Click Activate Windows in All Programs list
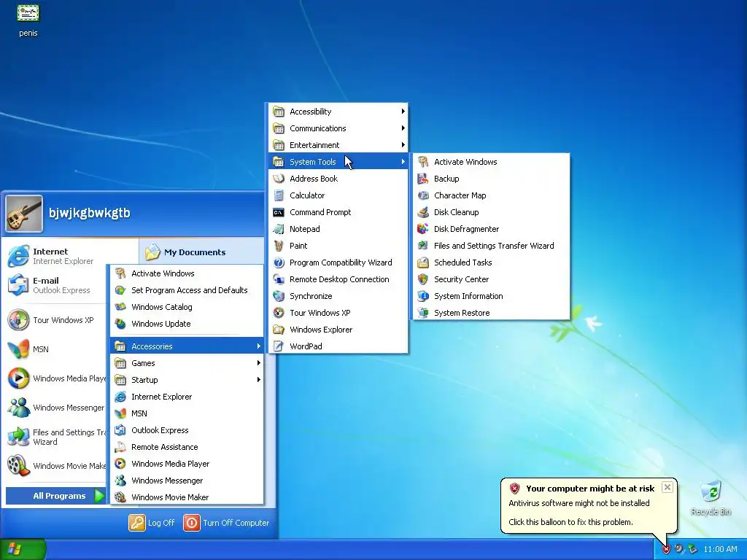 tap(187, 273)
